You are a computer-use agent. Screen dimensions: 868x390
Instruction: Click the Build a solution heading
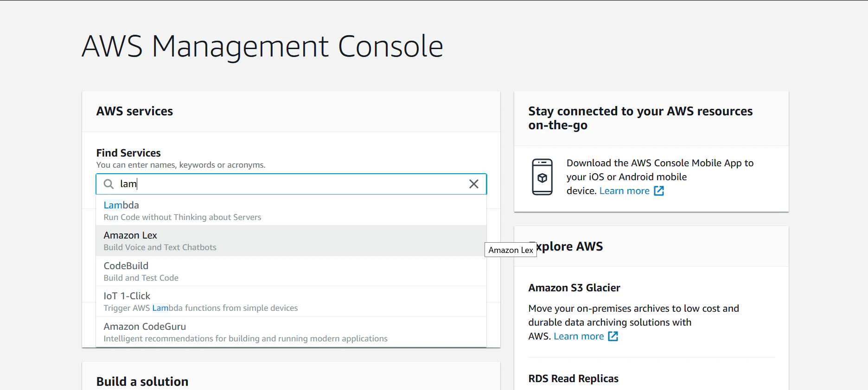142,381
